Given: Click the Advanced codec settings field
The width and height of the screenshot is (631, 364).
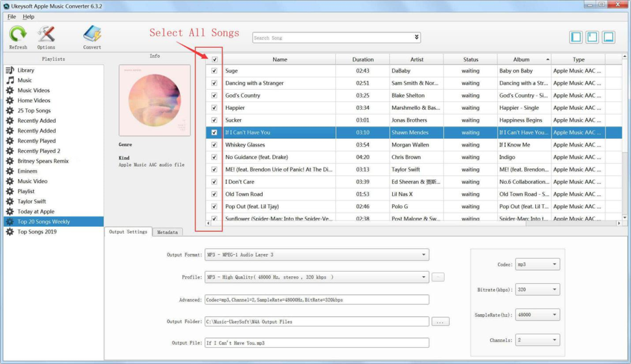Looking at the screenshot, I should pos(316,299).
